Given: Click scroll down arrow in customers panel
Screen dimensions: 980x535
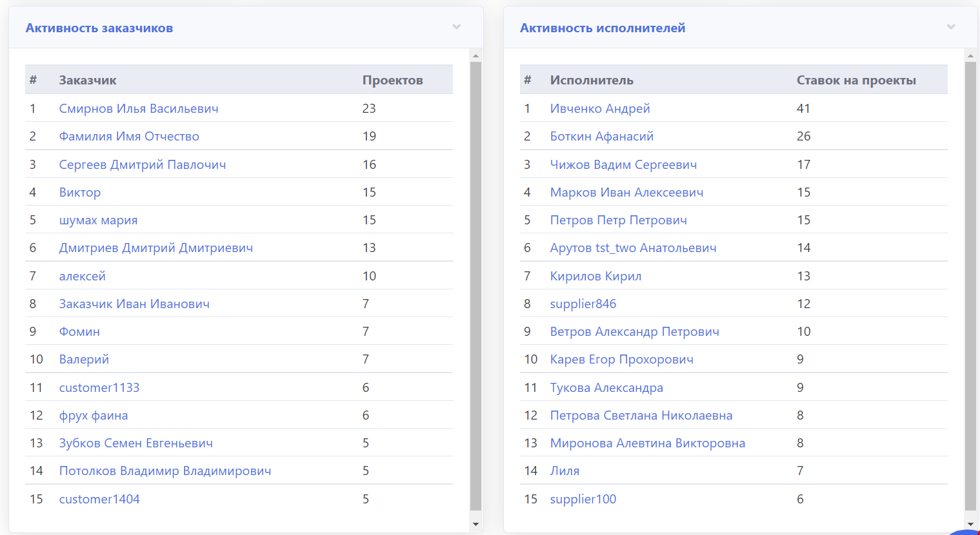Looking at the screenshot, I should click(x=475, y=524).
